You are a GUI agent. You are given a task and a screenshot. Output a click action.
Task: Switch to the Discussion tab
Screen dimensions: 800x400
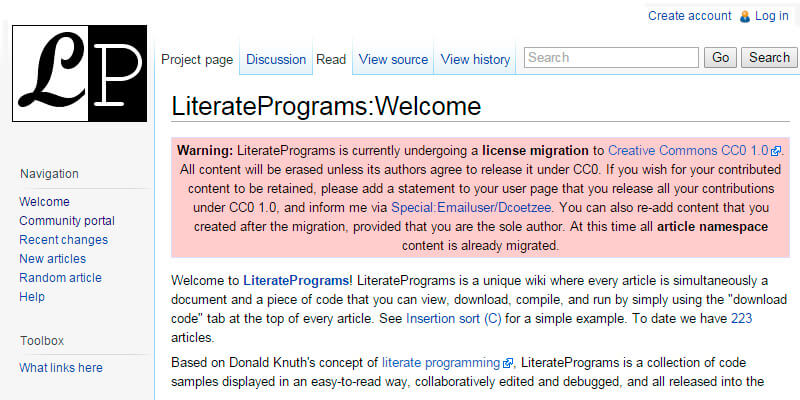(276, 60)
